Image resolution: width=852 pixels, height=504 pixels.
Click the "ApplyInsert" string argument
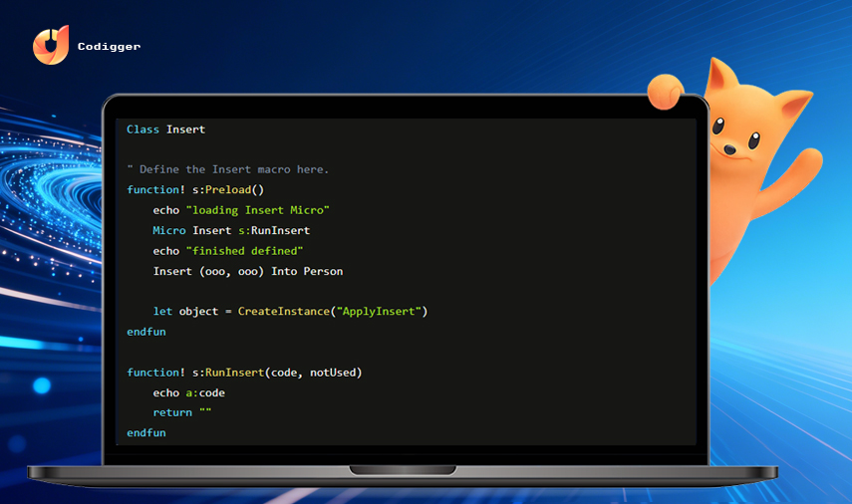tap(380, 311)
